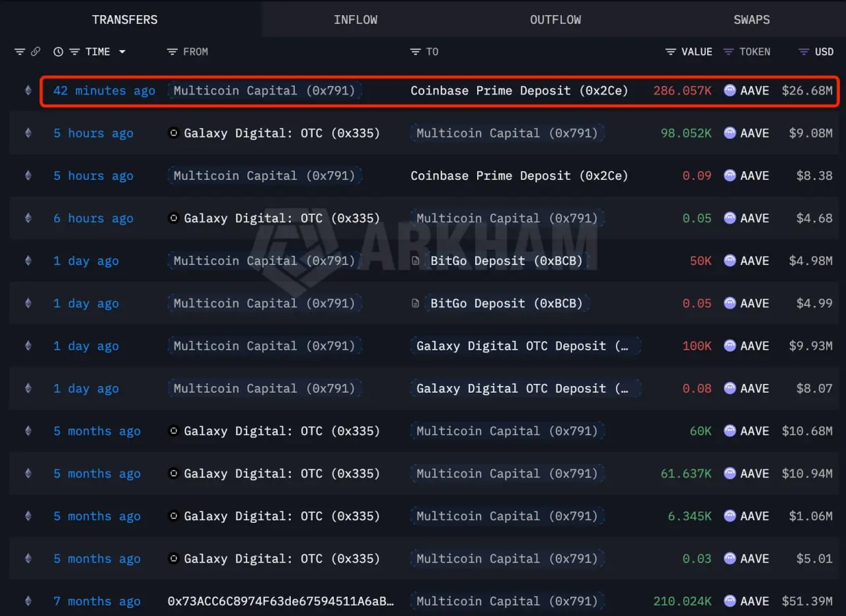This screenshot has width=846, height=616.
Task: Open the FROM column filter icon
Action: point(173,52)
